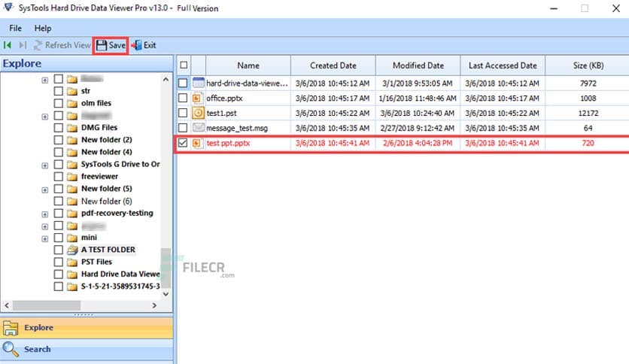This screenshot has width=629, height=364.
Task: Check the message_test.msg checkbox
Action: tap(183, 128)
